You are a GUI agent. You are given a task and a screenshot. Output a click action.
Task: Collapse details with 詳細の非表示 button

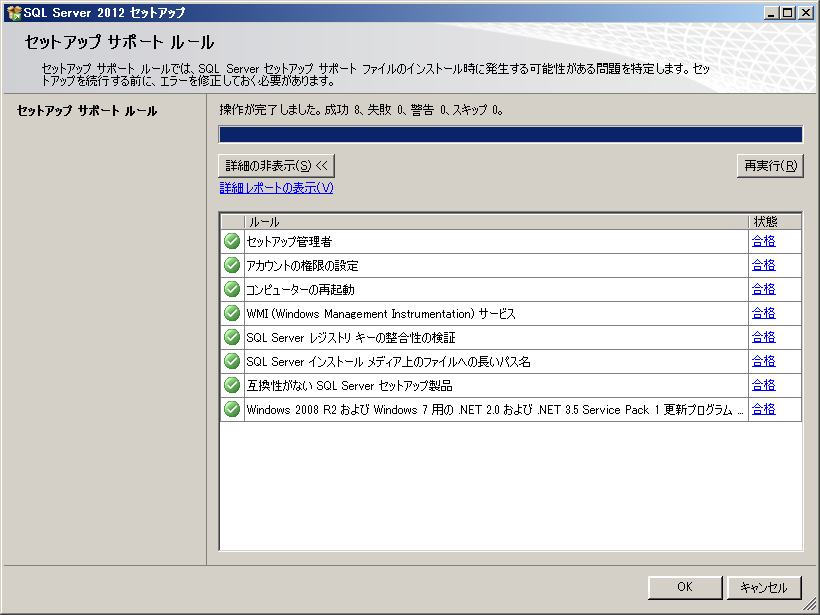point(276,165)
